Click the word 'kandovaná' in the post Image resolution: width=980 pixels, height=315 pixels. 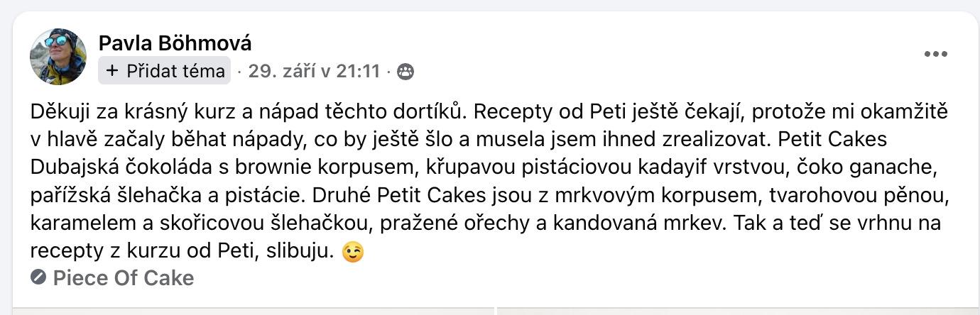coord(615,223)
